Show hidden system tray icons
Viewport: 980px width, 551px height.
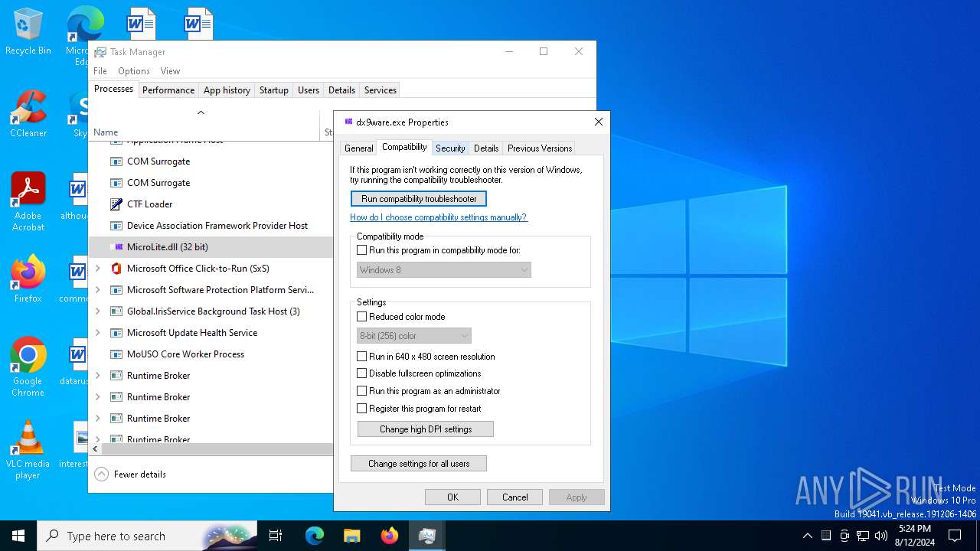tap(807, 536)
